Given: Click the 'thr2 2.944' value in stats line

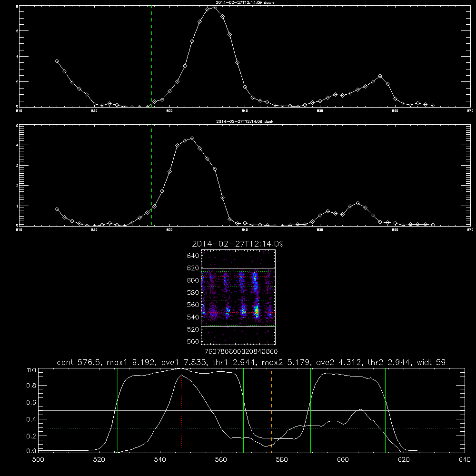Looking at the screenshot, I should coord(389,362).
